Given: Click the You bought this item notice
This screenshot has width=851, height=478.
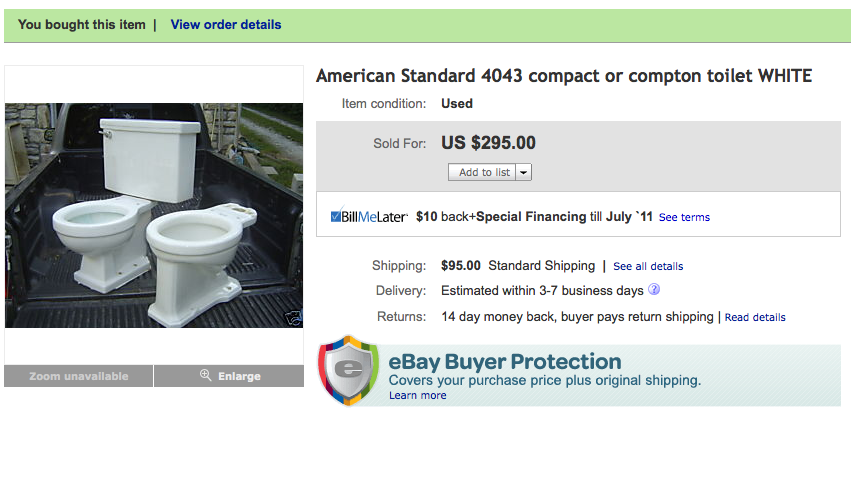Looking at the screenshot, I should point(81,25).
